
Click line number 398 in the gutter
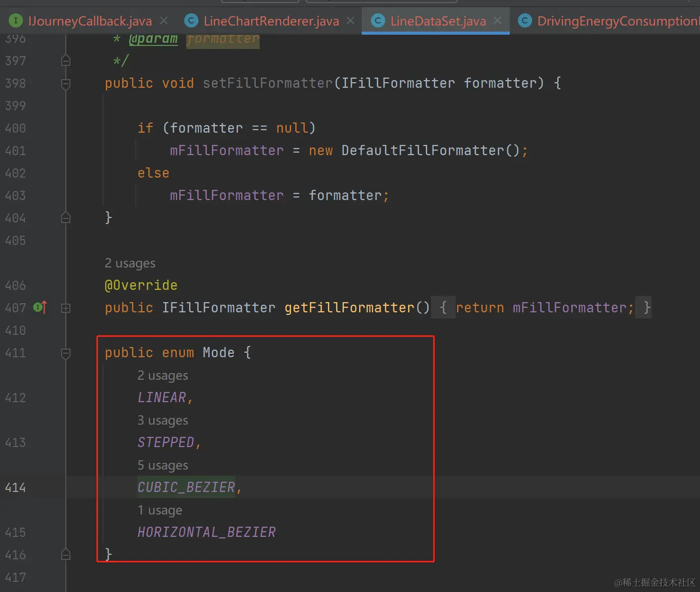click(15, 83)
